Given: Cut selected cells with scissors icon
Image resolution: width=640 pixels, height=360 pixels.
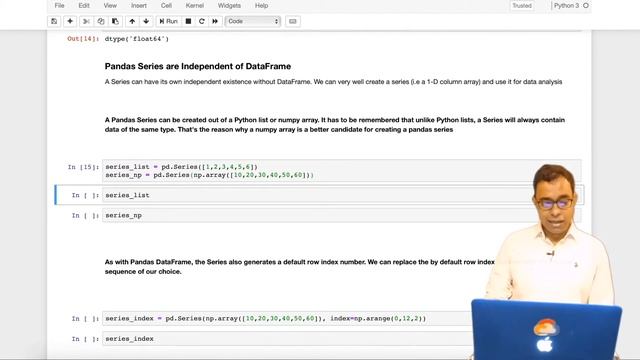Looking at the screenshot, I should tap(86, 21).
